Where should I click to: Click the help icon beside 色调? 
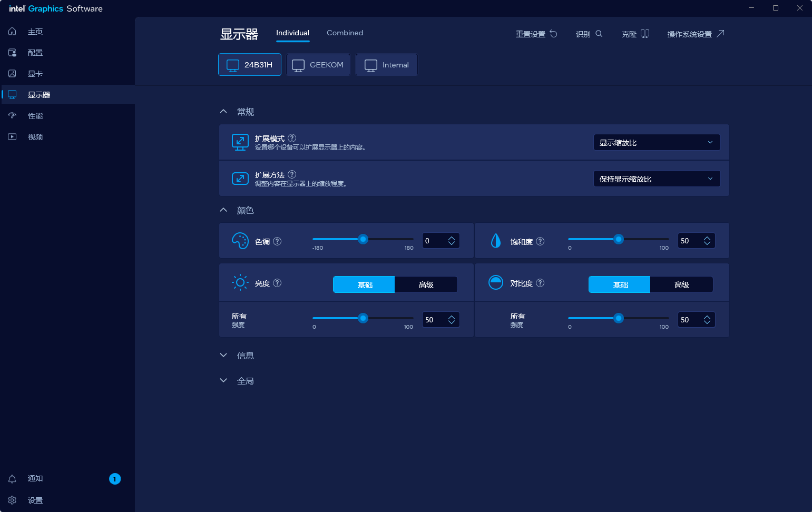(x=277, y=241)
